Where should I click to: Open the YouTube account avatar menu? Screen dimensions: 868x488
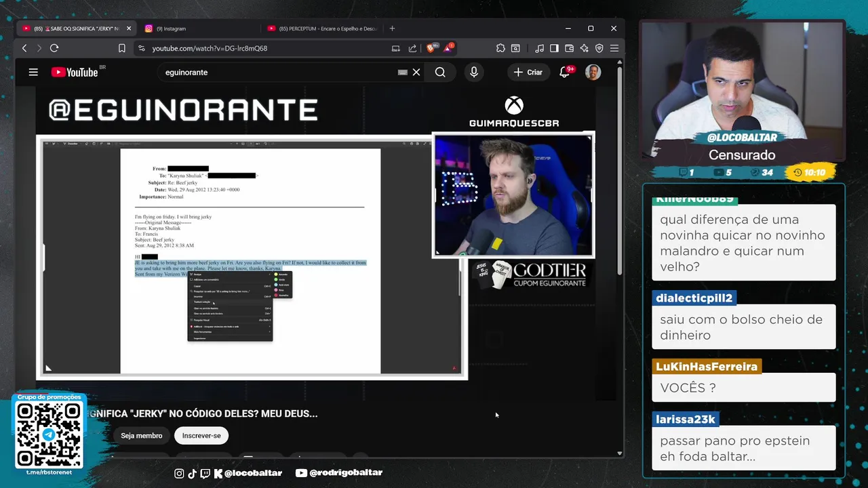(x=593, y=72)
